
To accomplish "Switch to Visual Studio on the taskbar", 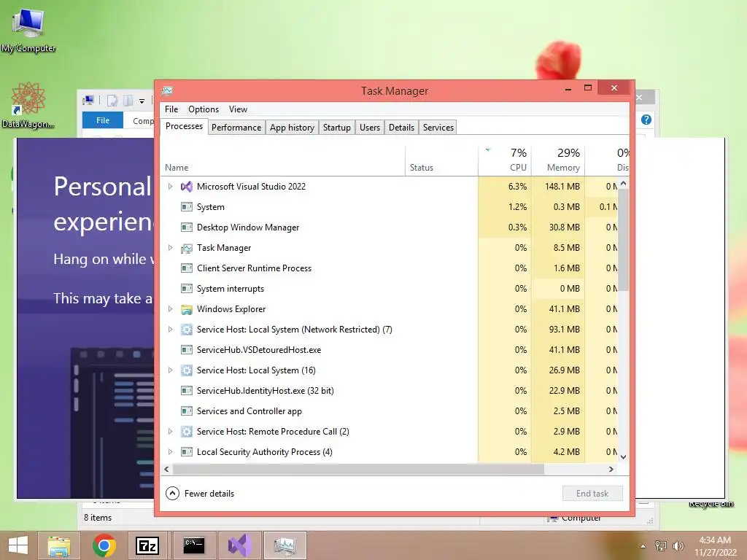I will (x=239, y=545).
